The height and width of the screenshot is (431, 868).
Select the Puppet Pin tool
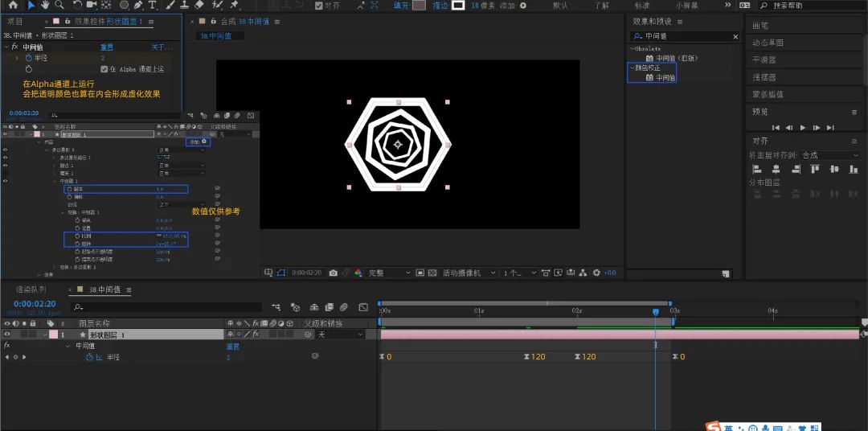pyautogui.click(x=234, y=5)
